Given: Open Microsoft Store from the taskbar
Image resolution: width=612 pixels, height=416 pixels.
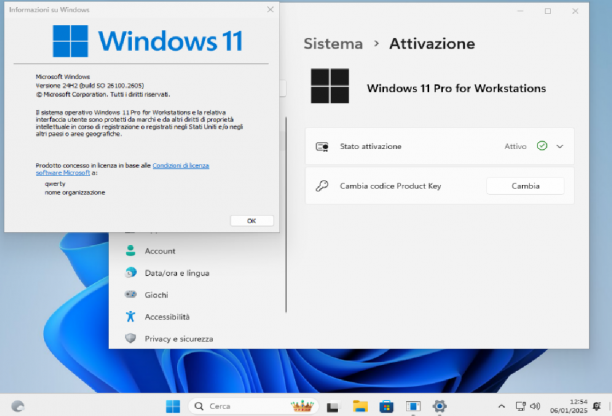Looking at the screenshot, I should (x=386, y=407).
